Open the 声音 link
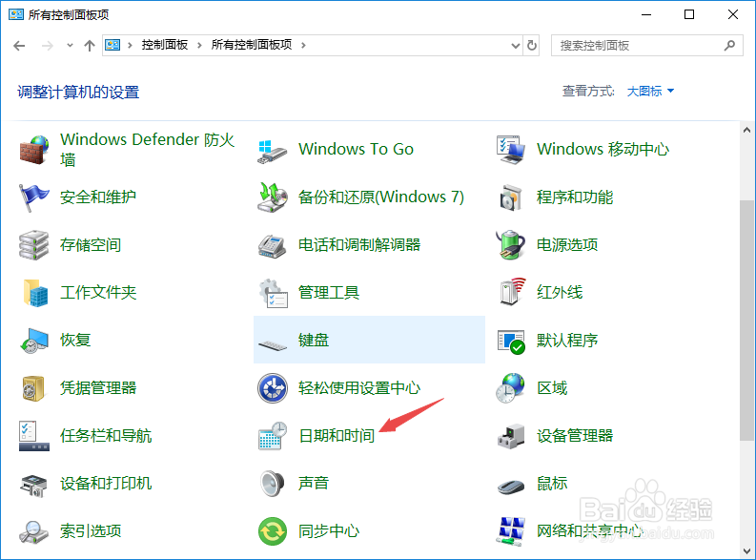This screenshot has height=560, width=756. tap(314, 483)
